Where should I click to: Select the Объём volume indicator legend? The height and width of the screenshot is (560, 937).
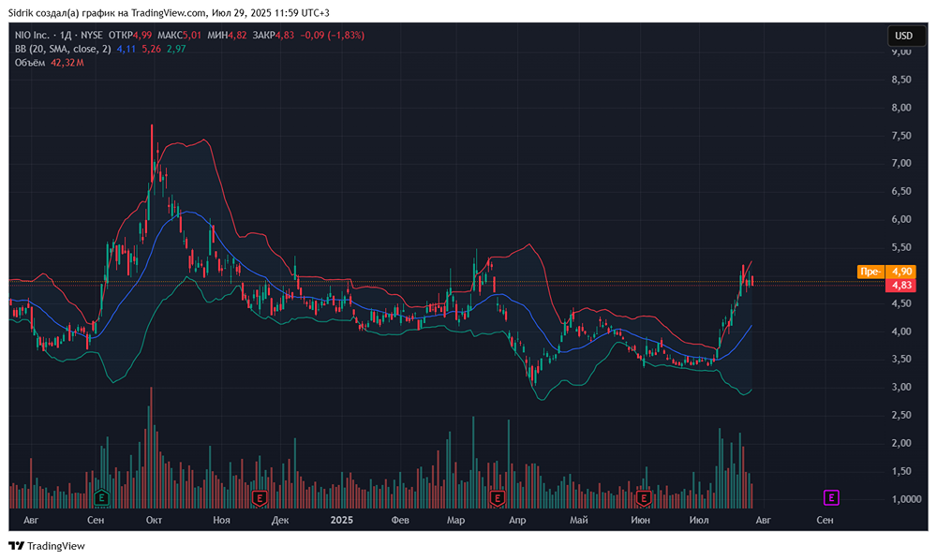tap(30, 63)
